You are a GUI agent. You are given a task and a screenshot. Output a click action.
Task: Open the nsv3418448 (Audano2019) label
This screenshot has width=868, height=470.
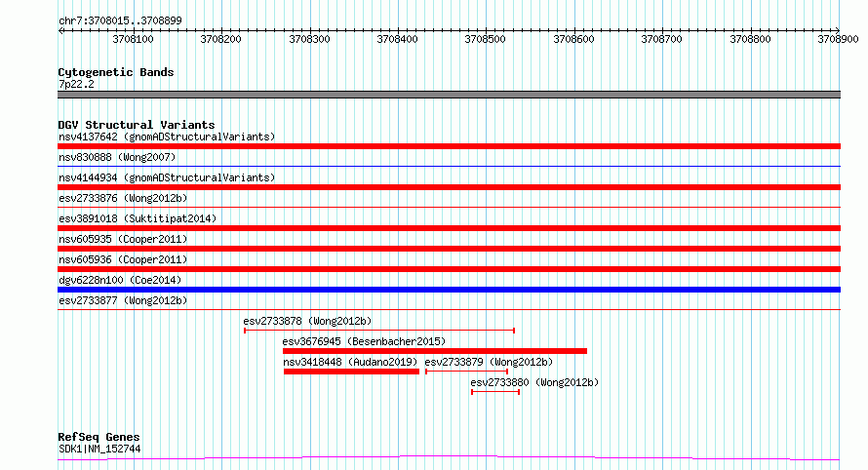click(350, 362)
